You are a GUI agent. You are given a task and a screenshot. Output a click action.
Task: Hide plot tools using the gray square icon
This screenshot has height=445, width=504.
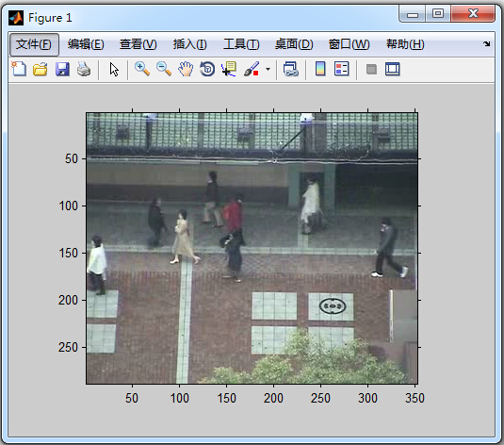click(x=371, y=69)
